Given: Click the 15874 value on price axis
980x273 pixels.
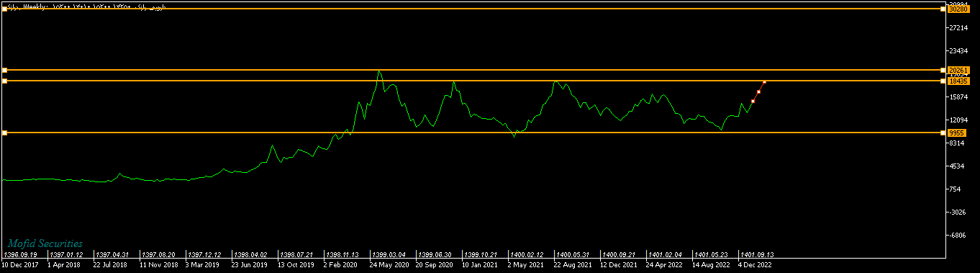Looking at the screenshot, I should [x=958, y=97].
